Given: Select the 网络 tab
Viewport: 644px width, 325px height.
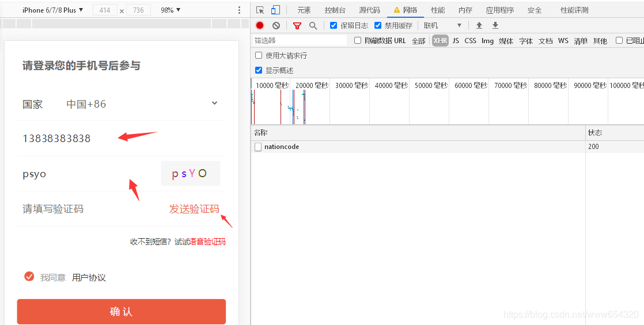Looking at the screenshot, I should (406, 10).
